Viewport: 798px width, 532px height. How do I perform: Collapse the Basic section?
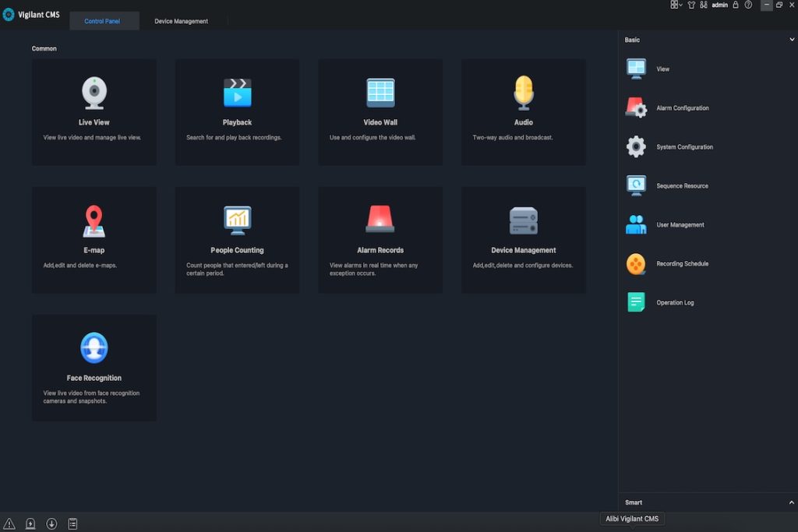click(792, 40)
